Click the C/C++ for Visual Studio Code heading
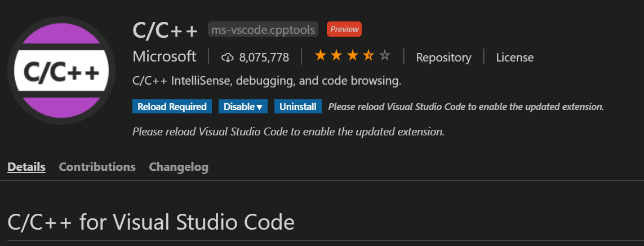644x246 pixels. [x=151, y=222]
